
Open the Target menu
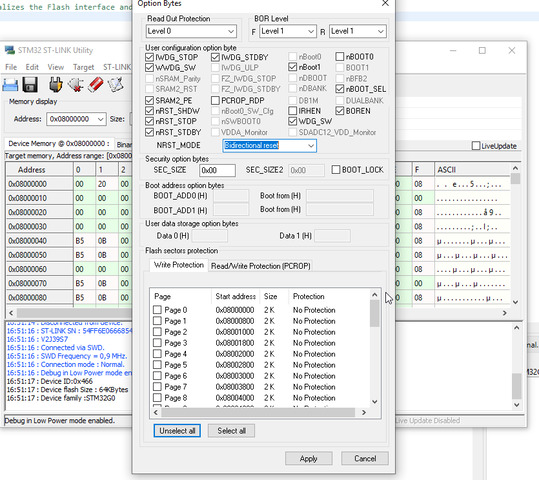pos(83,67)
